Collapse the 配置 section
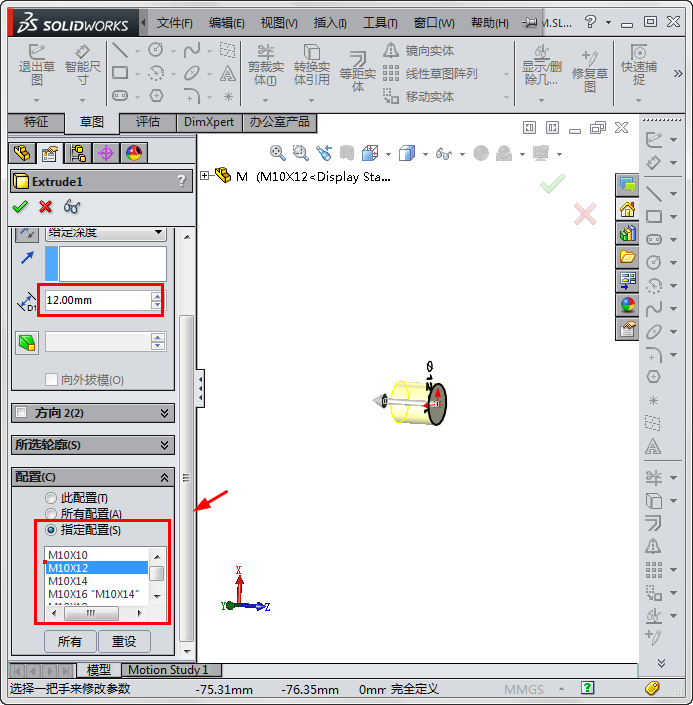Viewport: 693px width, 705px height. (164, 478)
